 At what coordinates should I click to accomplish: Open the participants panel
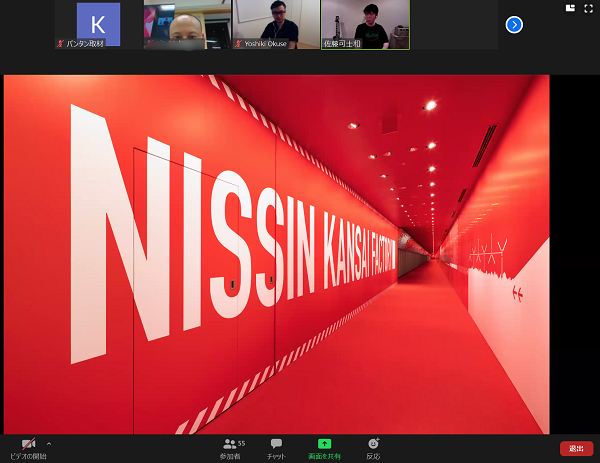tap(231, 444)
